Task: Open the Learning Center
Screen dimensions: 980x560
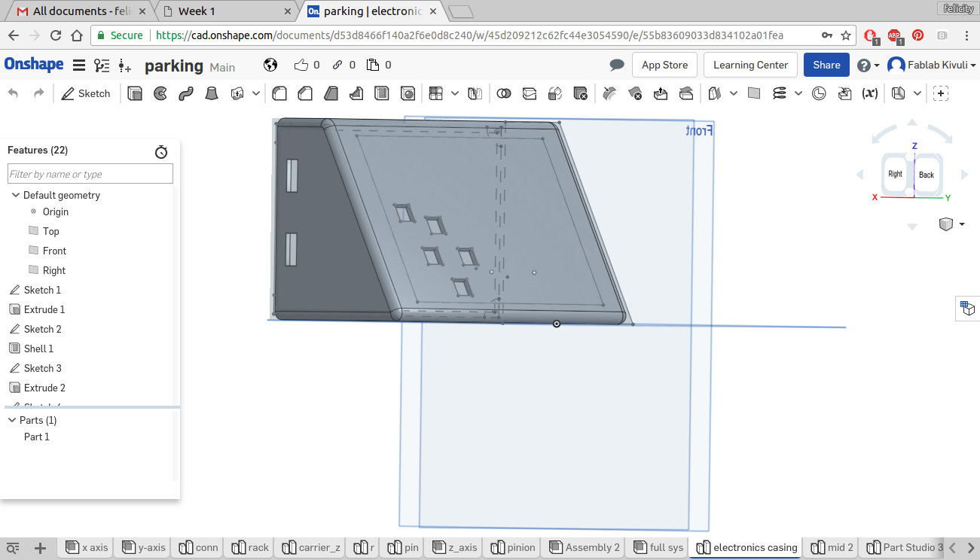Action: pyautogui.click(x=750, y=65)
